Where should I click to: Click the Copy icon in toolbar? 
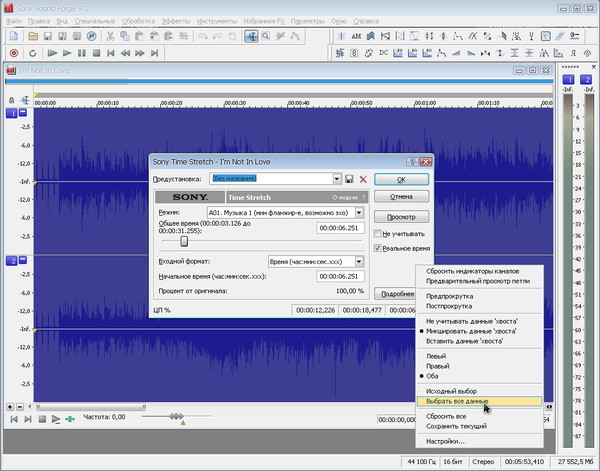(x=125, y=36)
